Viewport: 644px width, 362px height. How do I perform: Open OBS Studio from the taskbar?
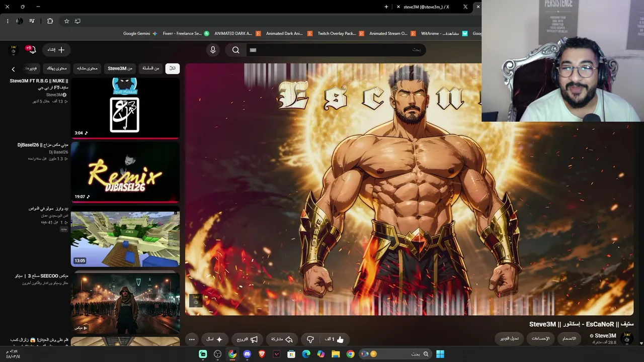point(217,354)
